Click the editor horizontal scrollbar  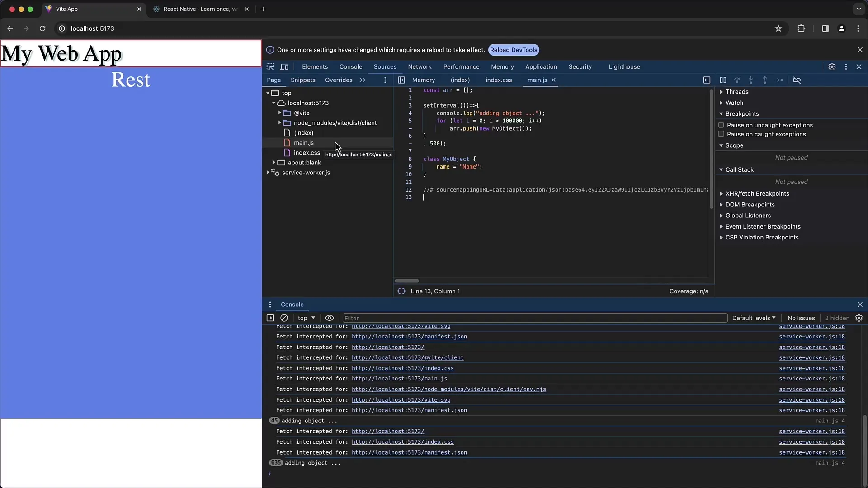click(407, 281)
